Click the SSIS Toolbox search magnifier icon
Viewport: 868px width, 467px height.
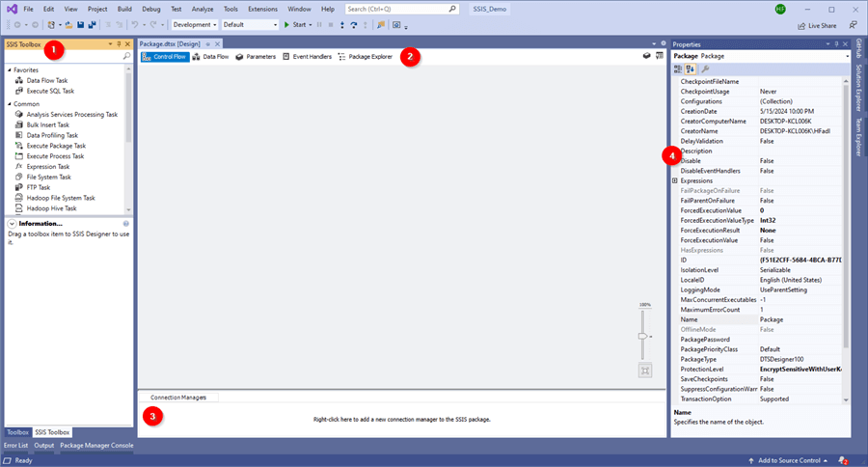click(x=126, y=56)
